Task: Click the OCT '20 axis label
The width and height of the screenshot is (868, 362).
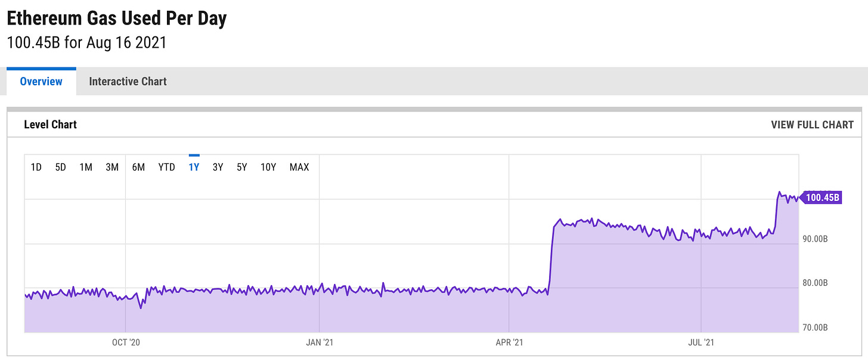Action: coord(126,342)
